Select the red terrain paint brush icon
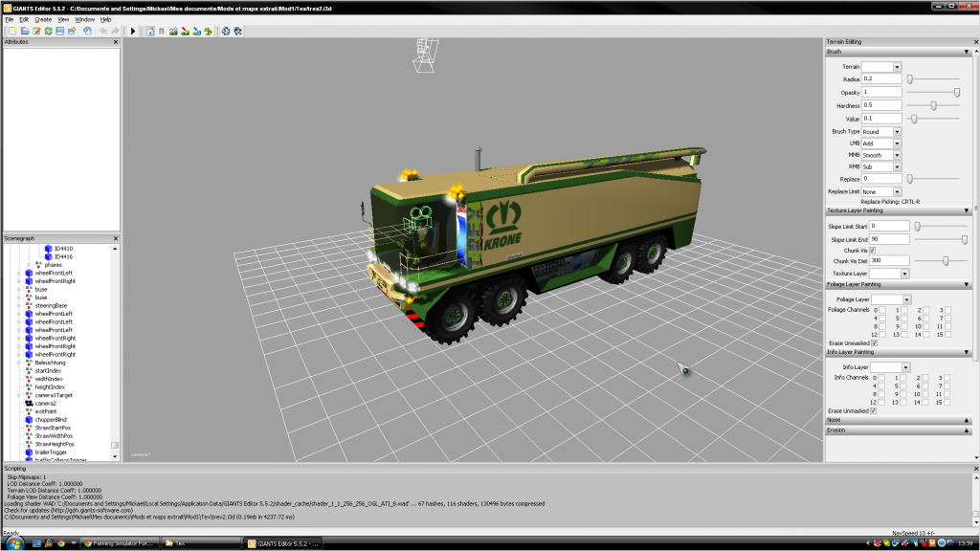Screen dimensions: 980x551 click(185, 32)
